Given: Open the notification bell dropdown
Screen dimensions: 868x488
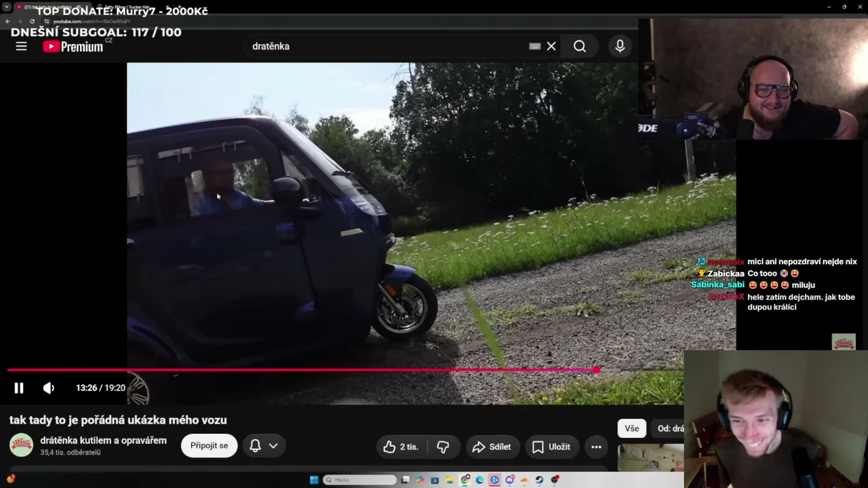Looking at the screenshot, I should [x=264, y=446].
